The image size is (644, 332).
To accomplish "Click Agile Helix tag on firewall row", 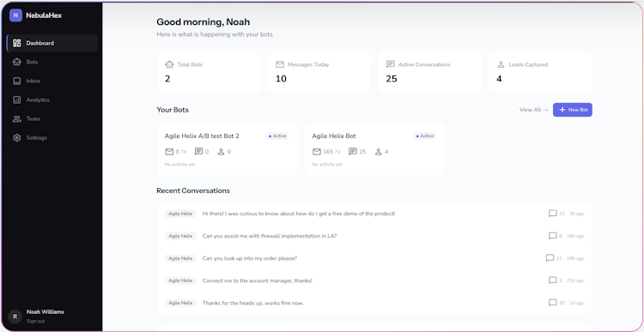I will (180, 236).
